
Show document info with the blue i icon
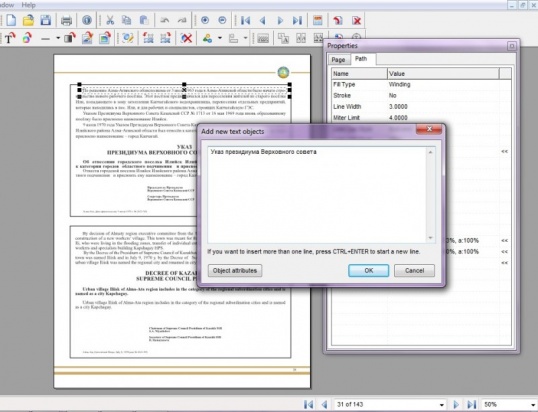(x=87, y=20)
